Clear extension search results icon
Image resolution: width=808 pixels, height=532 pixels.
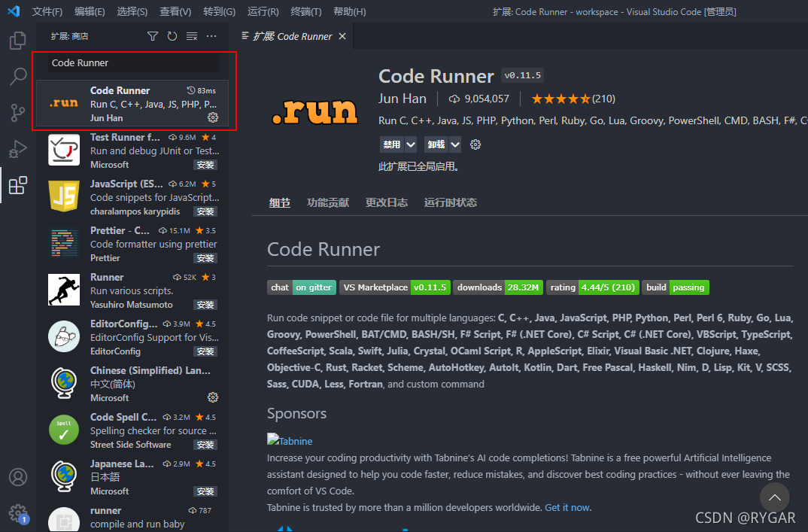(x=192, y=36)
